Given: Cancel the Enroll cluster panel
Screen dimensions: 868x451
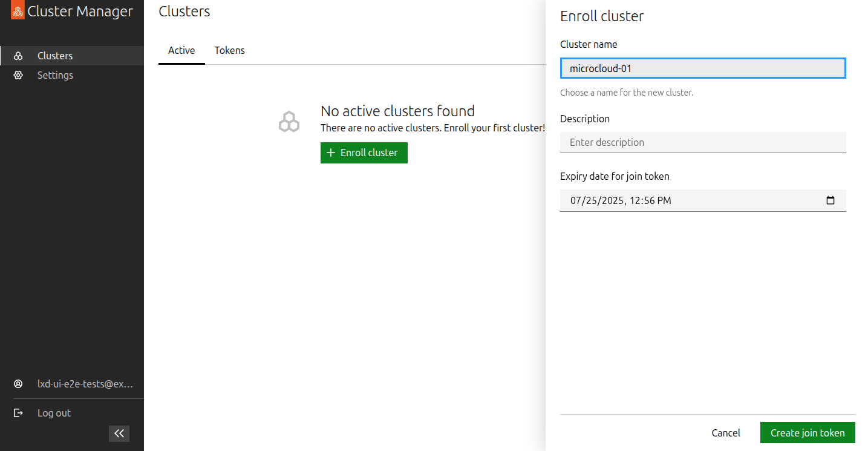Looking at the screenshot, I should point(726,433).
